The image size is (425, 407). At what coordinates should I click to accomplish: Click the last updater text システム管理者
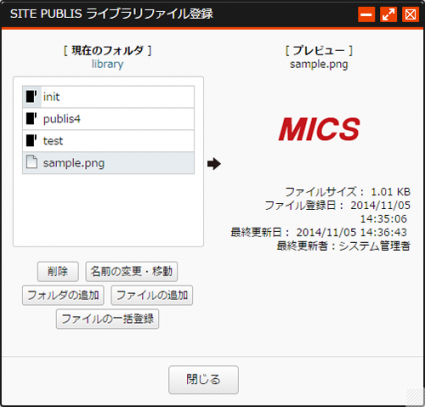[x=374, y=246]
